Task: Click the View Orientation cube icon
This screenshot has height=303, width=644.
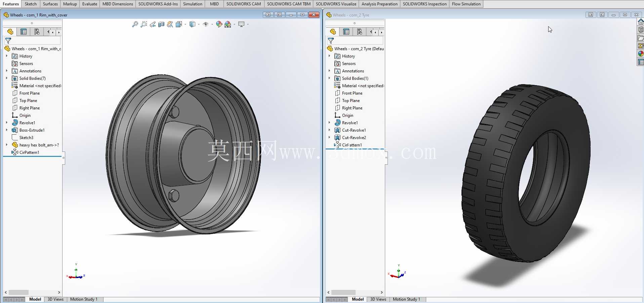Action: pos(179,24)
